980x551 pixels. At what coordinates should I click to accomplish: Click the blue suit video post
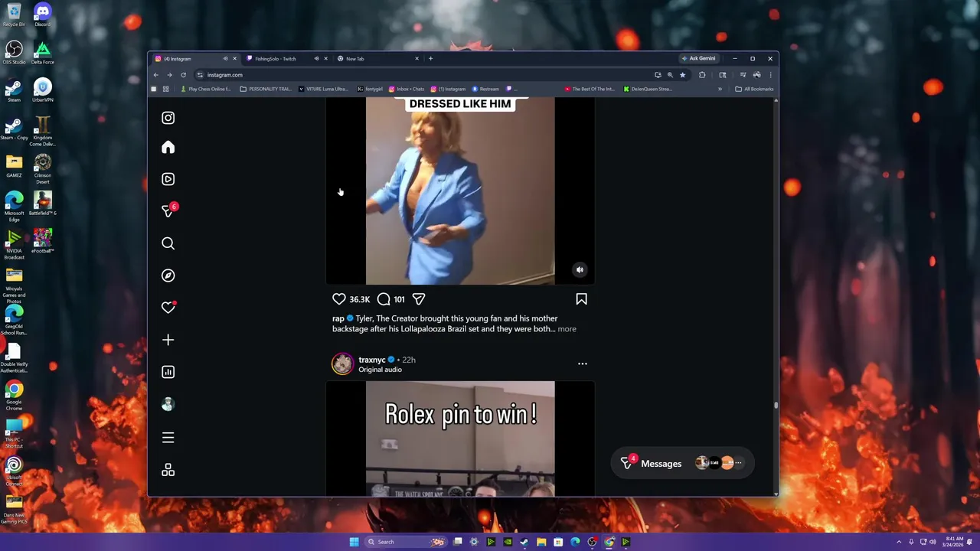coord(460,191)
